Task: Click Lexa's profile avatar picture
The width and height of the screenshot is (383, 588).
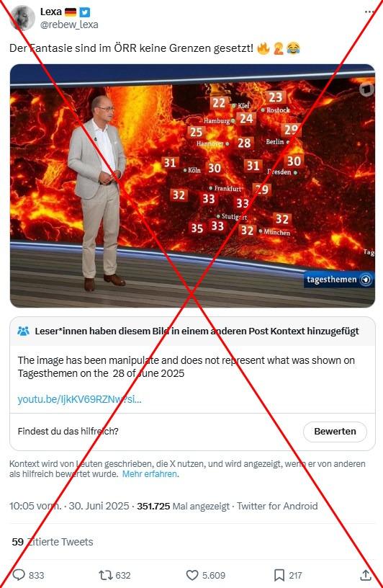Action: [22, 18]
